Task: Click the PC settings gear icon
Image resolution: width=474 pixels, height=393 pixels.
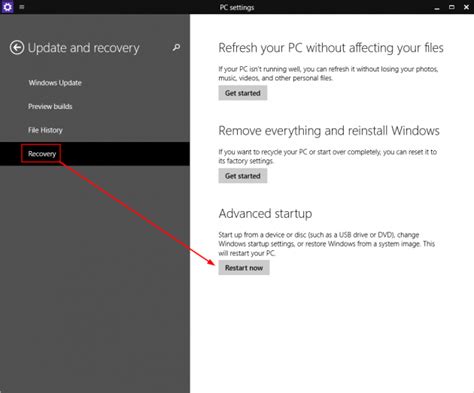Action: point(7,7)
